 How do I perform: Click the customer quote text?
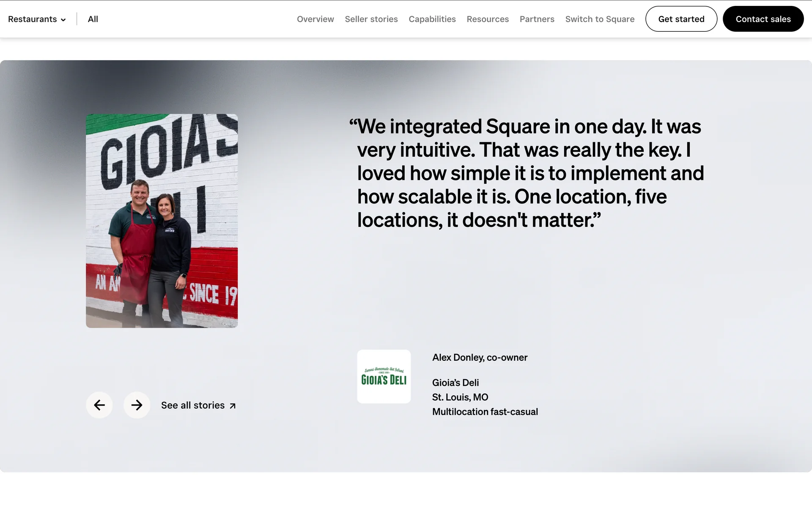tap(526, 173)
